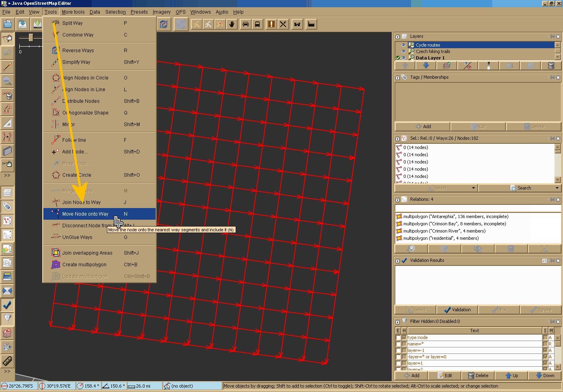Screen dimensions: 563x392
Task: Open the Presets menu
Action: (139, 12)
